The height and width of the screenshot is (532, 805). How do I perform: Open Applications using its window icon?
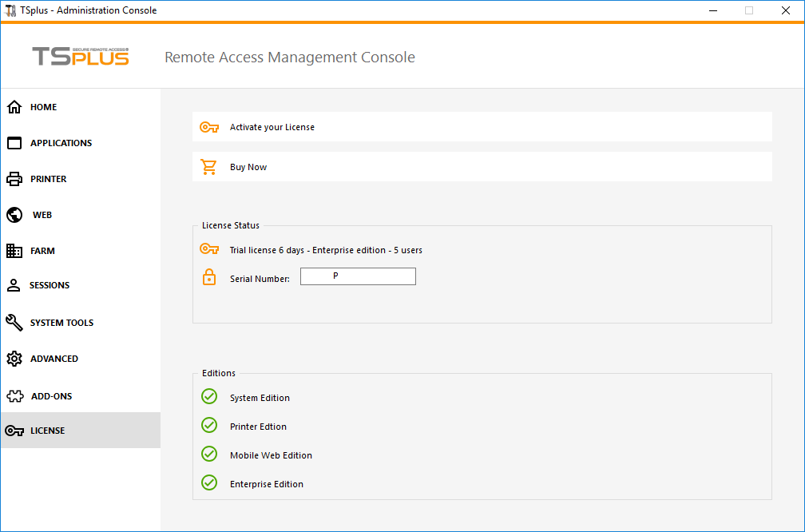14,142
